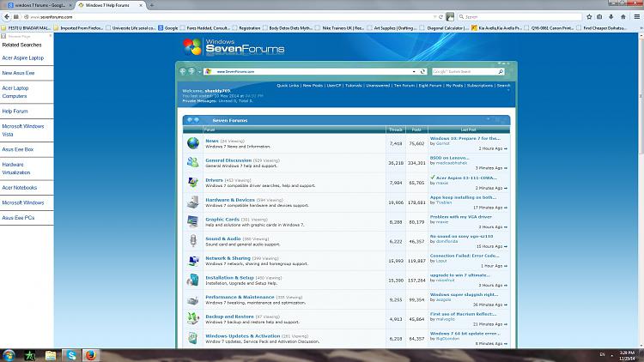Click the Windows Updates & Activation icon

click(193, 338)
